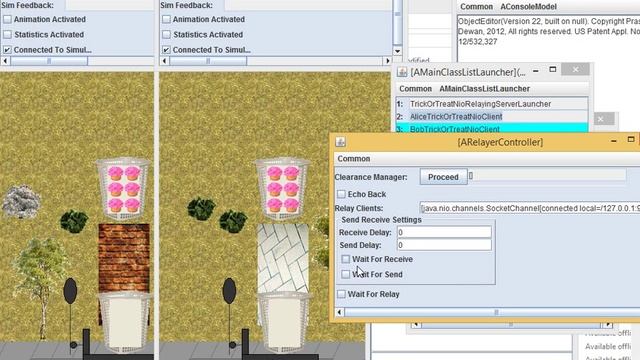Click the pink cupcake basket in the right simulation
The height and width of the screenshot is (360, 640).
[282, 189]
